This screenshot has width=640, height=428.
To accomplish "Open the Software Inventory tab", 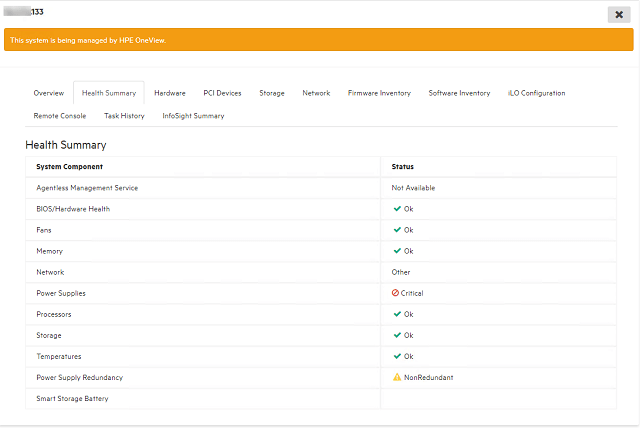I will point(459,93).
